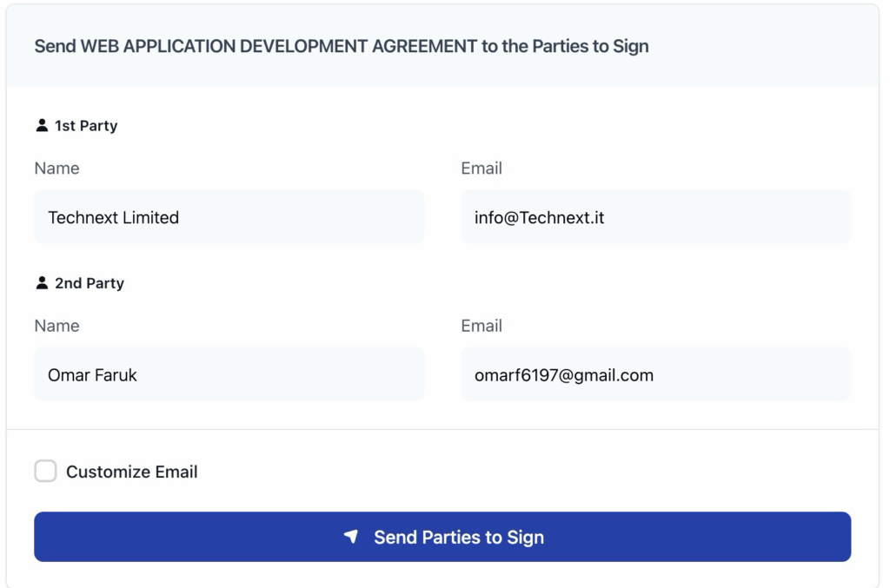
Task: Click the 1st Party person icon
Action: [42, 125]
